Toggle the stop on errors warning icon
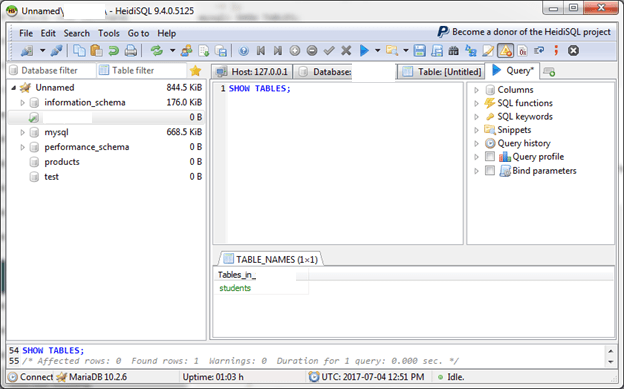 [505, 51]
